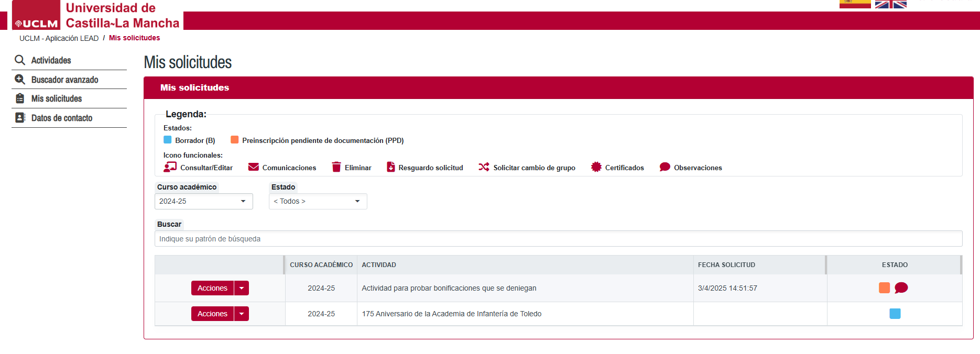Click the Solicitar cambio de grupo shuffle icon

click(484, 167)
